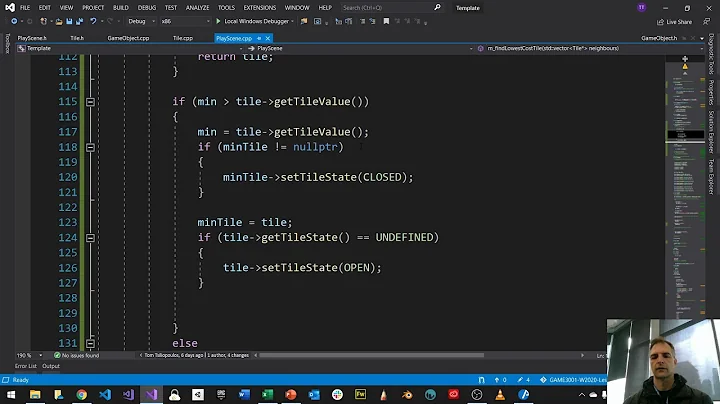Open the Solution Explorer side tab

[711, 132]
